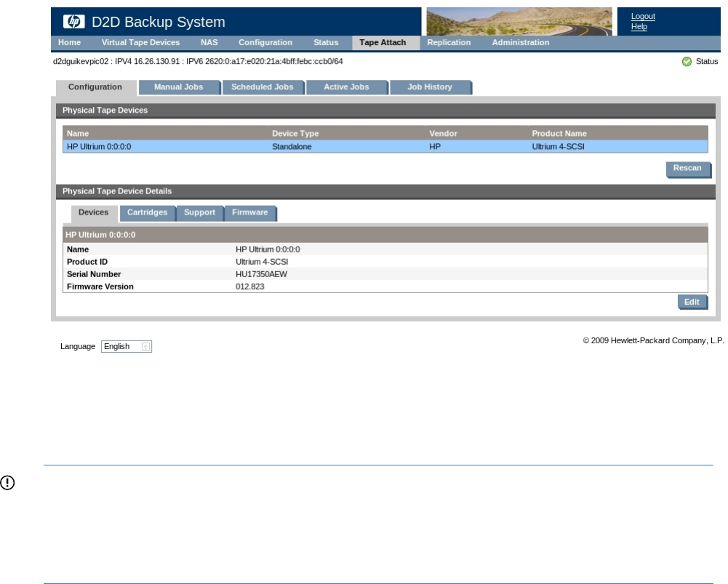The width and height of the screenshot is (728, 584).
Task: Open the Replication menu
Action: 449,42
